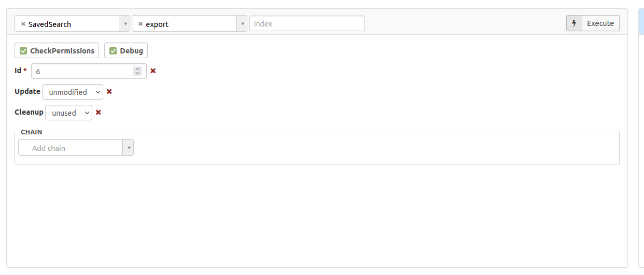Click the lightning bolt icon beside Execute
Viewport: 644px width, 275px height.
click(x=574, y=23)
